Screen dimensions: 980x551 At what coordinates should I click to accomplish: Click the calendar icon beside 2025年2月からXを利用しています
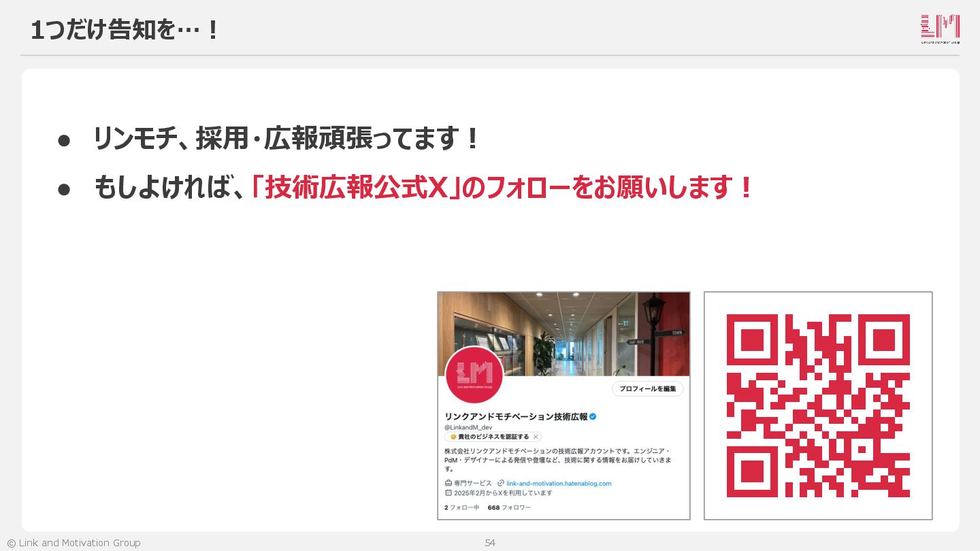448,492
